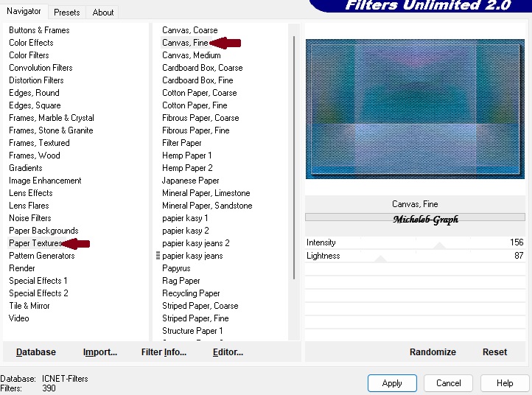Open the Database button

[36, 352]
